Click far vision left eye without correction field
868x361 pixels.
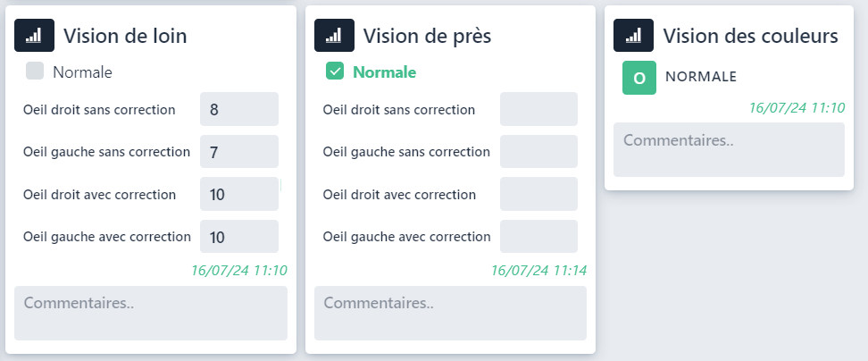click(x=239, y=152)
